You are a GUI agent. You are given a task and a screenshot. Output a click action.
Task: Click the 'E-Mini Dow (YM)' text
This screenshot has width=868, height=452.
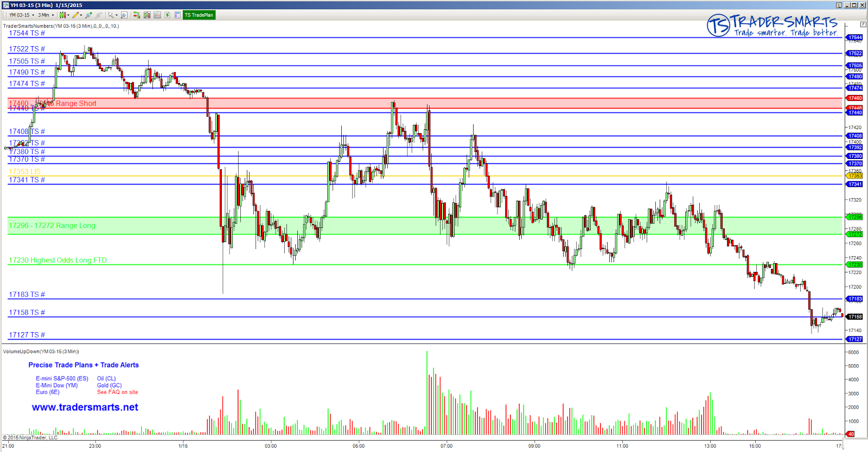(57, 385)
